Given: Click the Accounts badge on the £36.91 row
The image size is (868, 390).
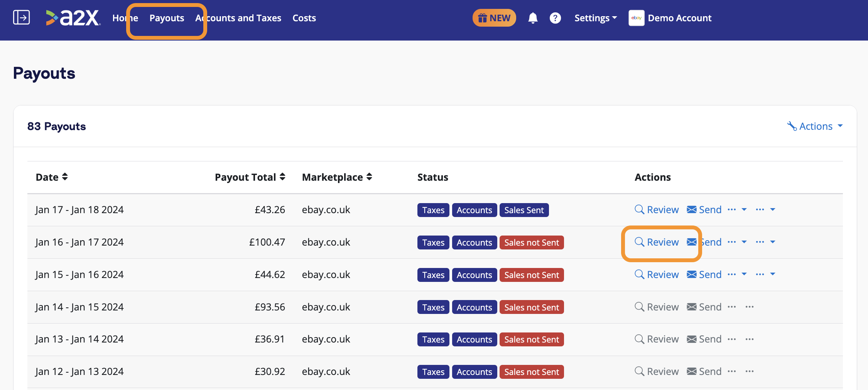Looking at the screenshot, I should tap(474, 339).
